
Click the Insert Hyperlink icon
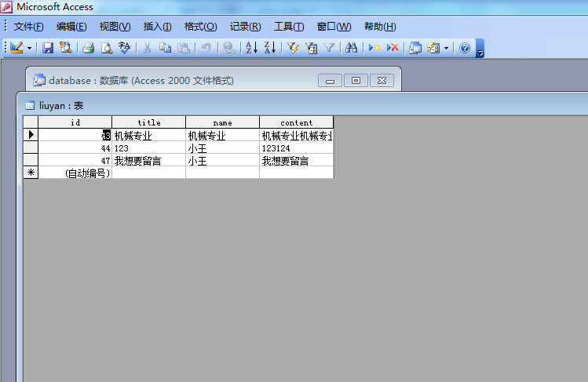pyautogui.click(x=228, y=48)
